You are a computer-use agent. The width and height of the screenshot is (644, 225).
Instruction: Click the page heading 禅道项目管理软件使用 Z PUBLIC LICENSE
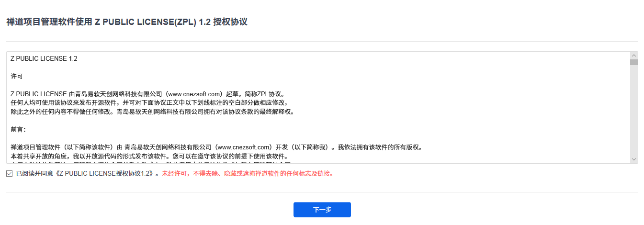click(x=127, y=22)
